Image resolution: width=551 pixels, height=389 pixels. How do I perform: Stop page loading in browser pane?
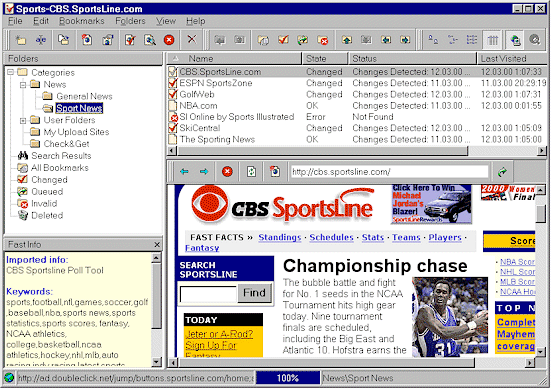(227, 171)
